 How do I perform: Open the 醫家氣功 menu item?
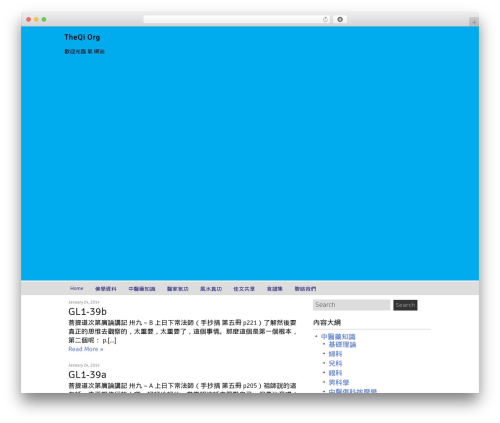[x=178, y=289]
